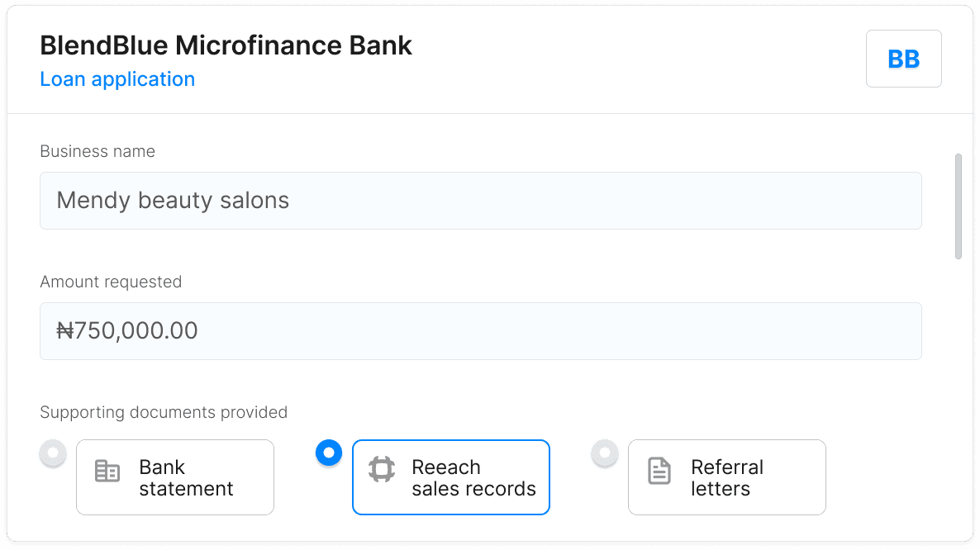Deselect the Reeach sales records radio button
The image size is (980, 550).
329,453
